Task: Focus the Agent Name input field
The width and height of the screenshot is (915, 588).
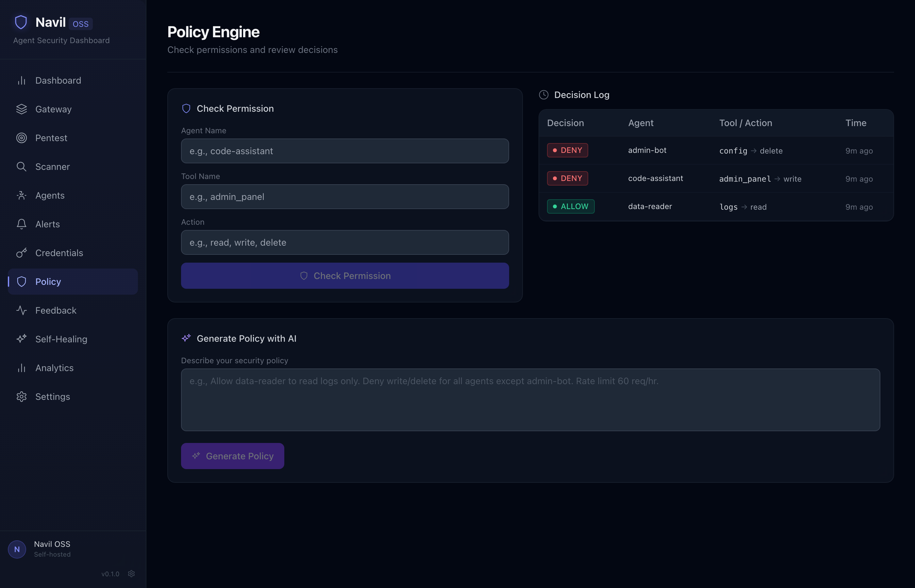Action: click(344, 151)
